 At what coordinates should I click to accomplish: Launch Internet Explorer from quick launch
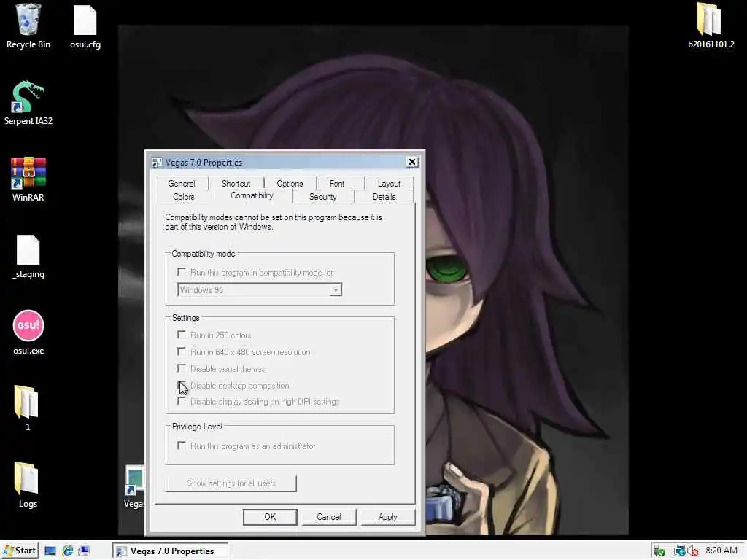pos(68,551)
